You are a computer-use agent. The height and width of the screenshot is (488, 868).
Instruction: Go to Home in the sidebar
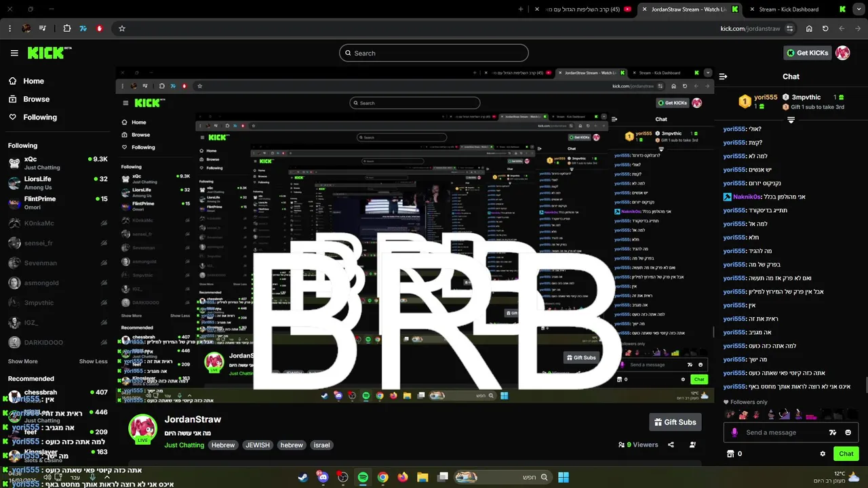click(27, 81)
